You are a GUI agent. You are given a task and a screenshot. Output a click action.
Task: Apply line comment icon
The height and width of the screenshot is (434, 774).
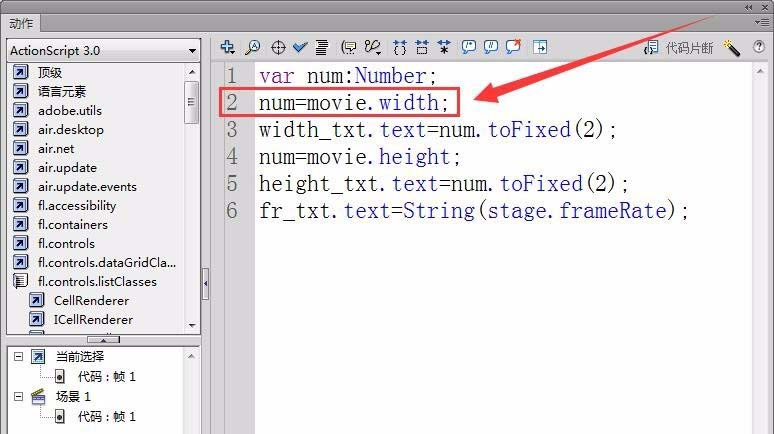coord(491,47)
